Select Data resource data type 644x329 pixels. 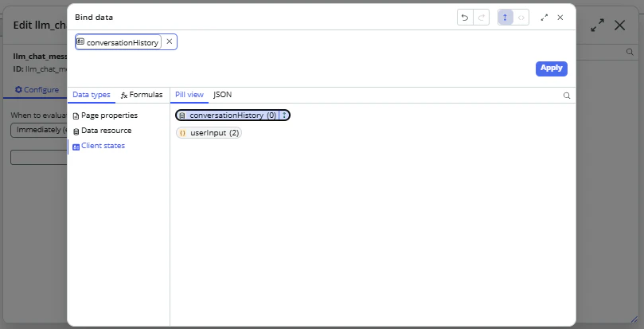coord(102,131)
